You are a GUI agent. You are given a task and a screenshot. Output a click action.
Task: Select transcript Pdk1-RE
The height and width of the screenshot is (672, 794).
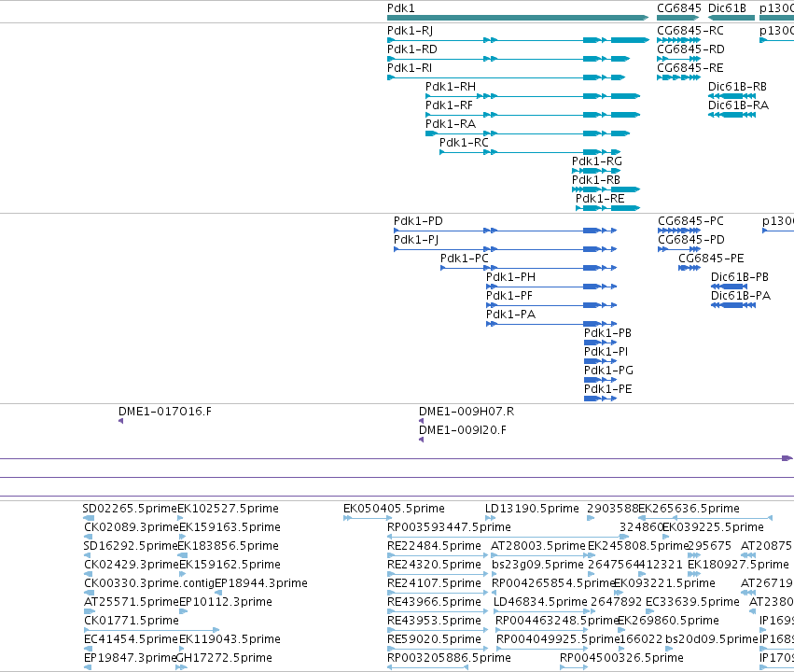click(608, 208)
